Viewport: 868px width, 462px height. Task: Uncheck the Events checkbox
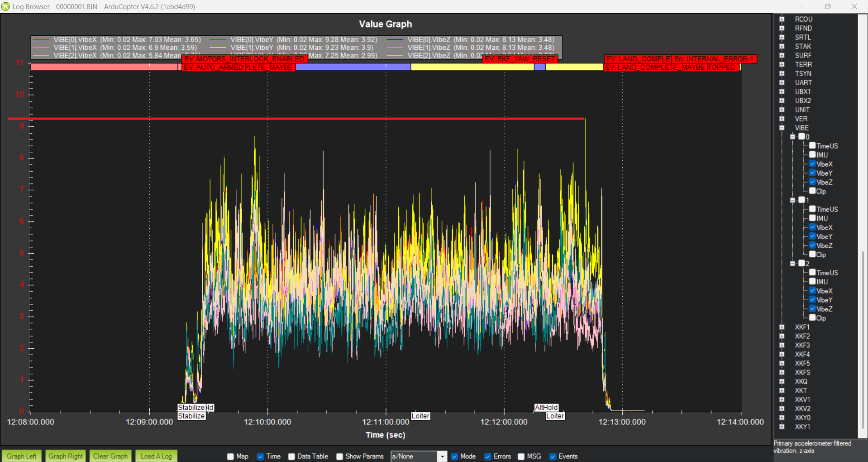(553, 457)
